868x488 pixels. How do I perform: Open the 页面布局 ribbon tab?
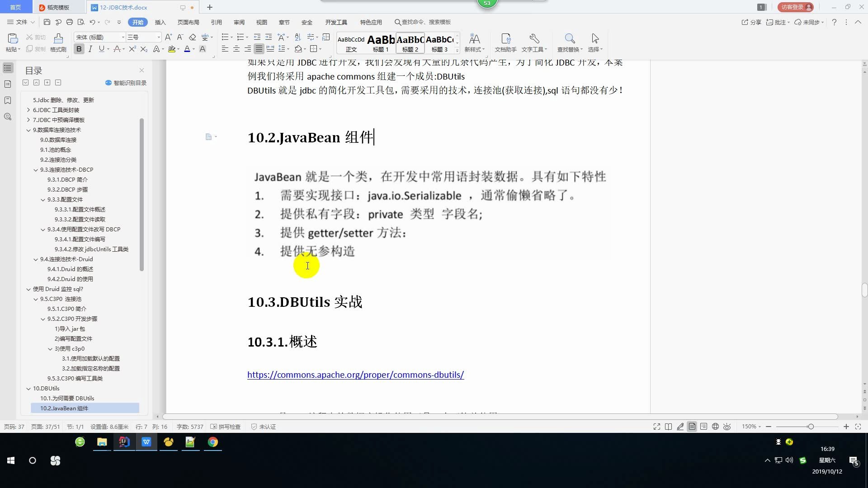[189, 22]
